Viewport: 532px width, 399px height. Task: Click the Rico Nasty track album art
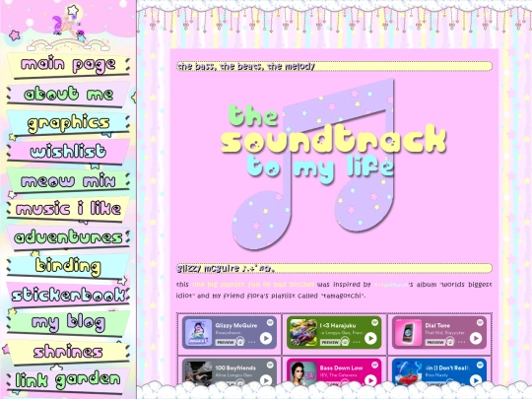(408, 374)
